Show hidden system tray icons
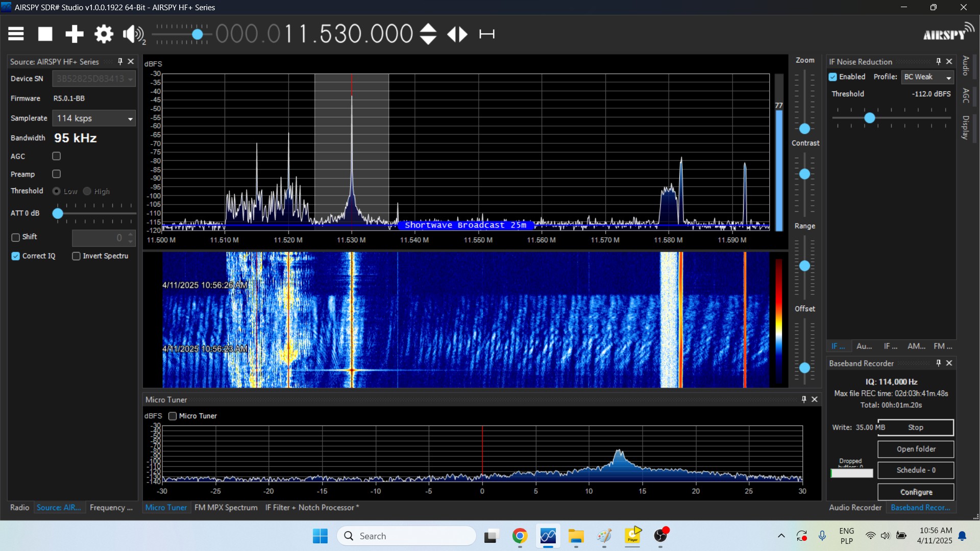 click(x=781, y=536)
